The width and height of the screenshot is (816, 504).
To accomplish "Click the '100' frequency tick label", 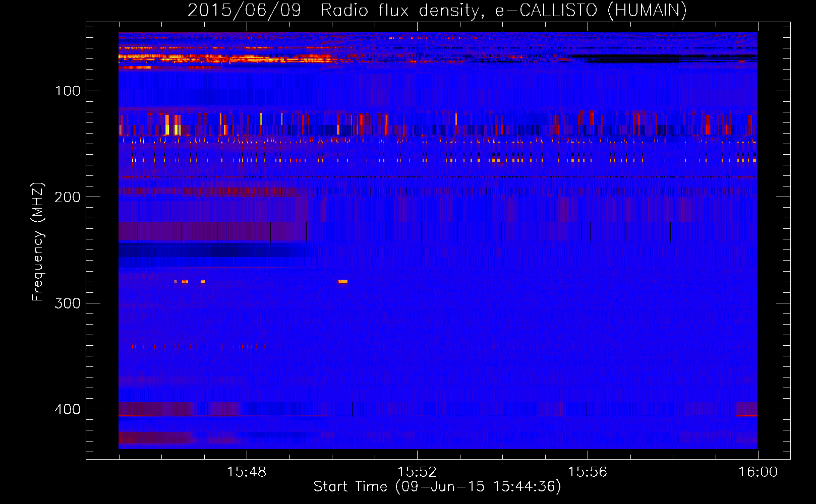I will (68, 91).
